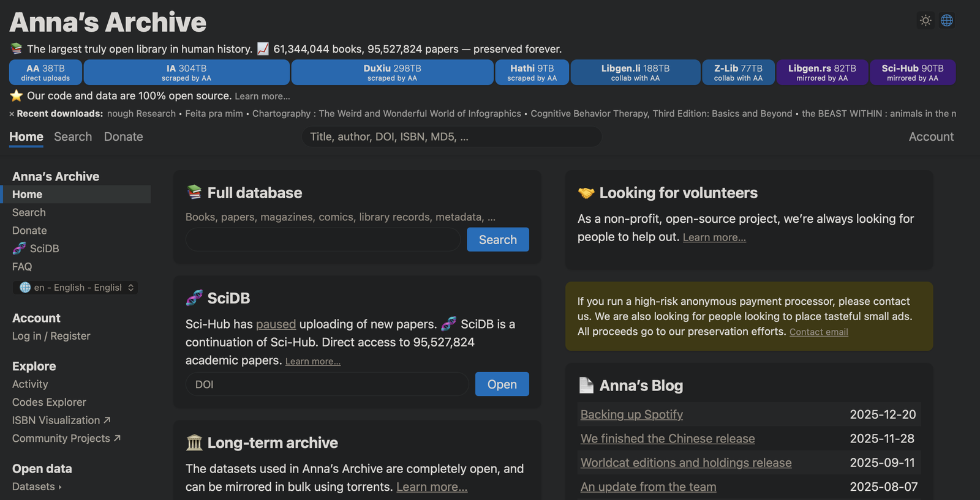Open the Backing up Spotify blog post
This screenshot has height=500, width=980.
tap(631, 414)
